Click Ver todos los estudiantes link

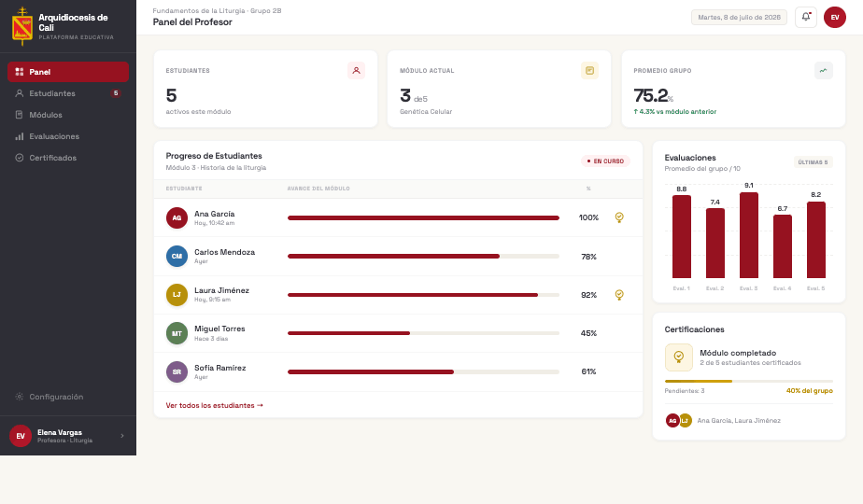[215, 405]
